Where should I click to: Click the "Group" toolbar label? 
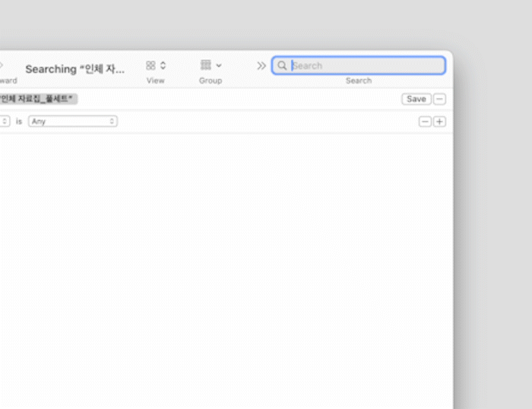click(211, 81)
